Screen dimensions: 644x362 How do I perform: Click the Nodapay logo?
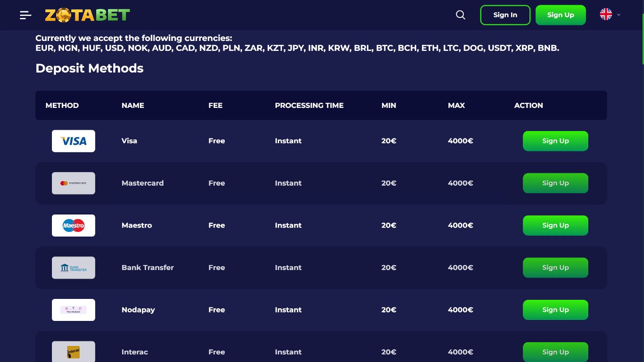click(74, 310)
